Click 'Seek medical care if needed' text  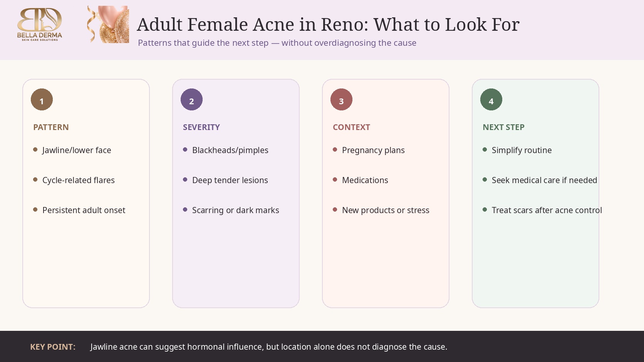[544, 180]
